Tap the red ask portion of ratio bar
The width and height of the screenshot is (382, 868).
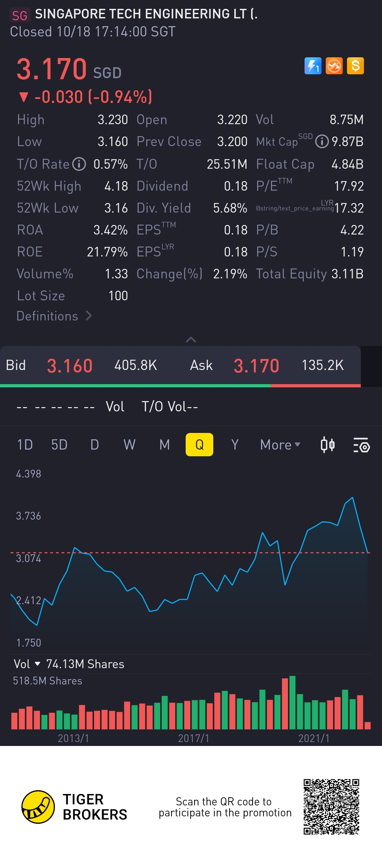point(316,386)
